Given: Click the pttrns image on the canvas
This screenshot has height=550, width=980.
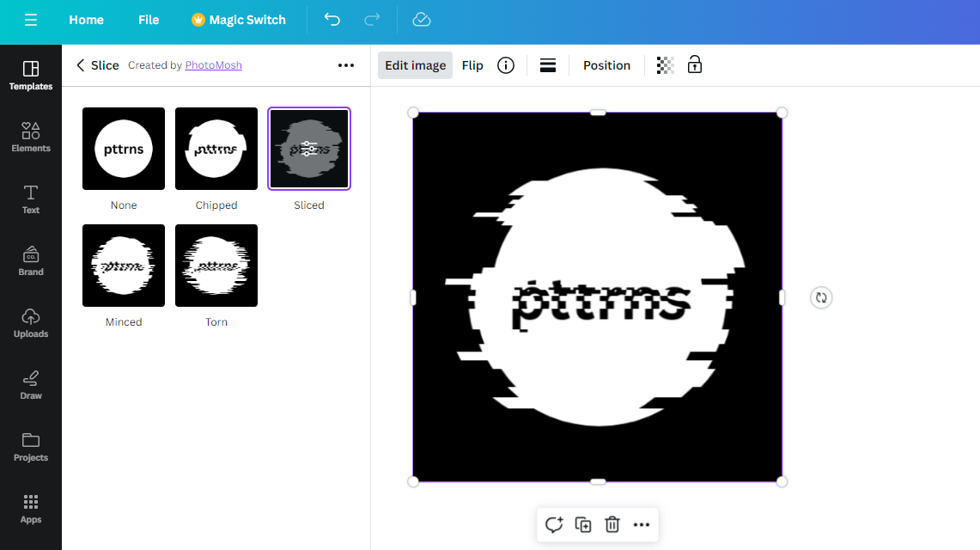Looking at the screenshot, I should pos(598,296).
